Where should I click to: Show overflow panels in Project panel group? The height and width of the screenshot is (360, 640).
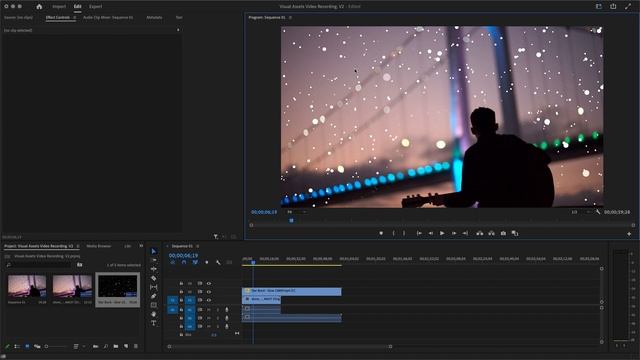point(141,246)
